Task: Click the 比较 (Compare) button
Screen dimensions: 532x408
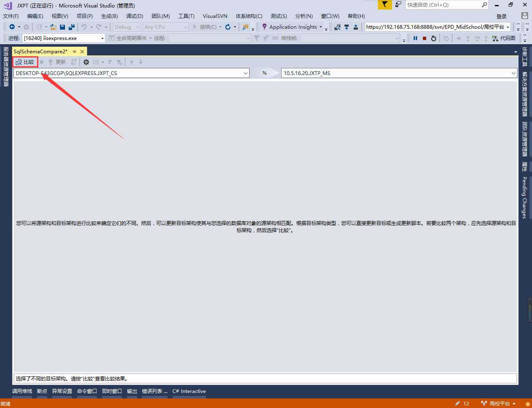Action: click(25, 62)
